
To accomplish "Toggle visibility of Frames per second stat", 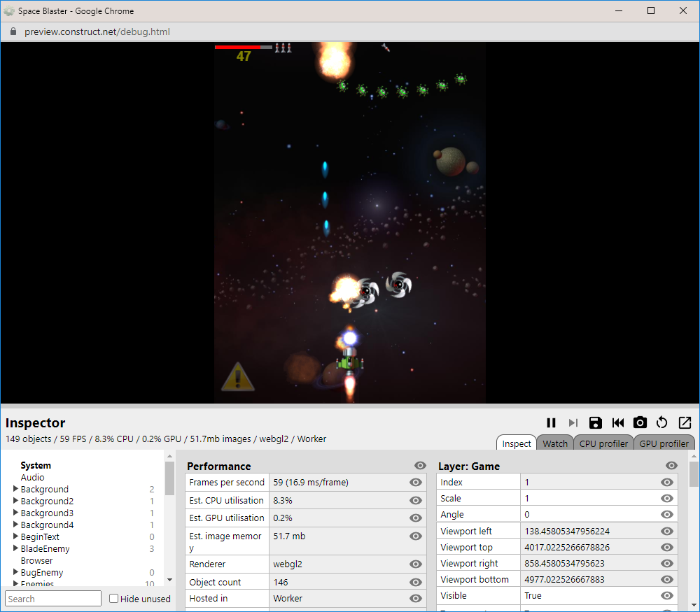I will pos(415,482).
